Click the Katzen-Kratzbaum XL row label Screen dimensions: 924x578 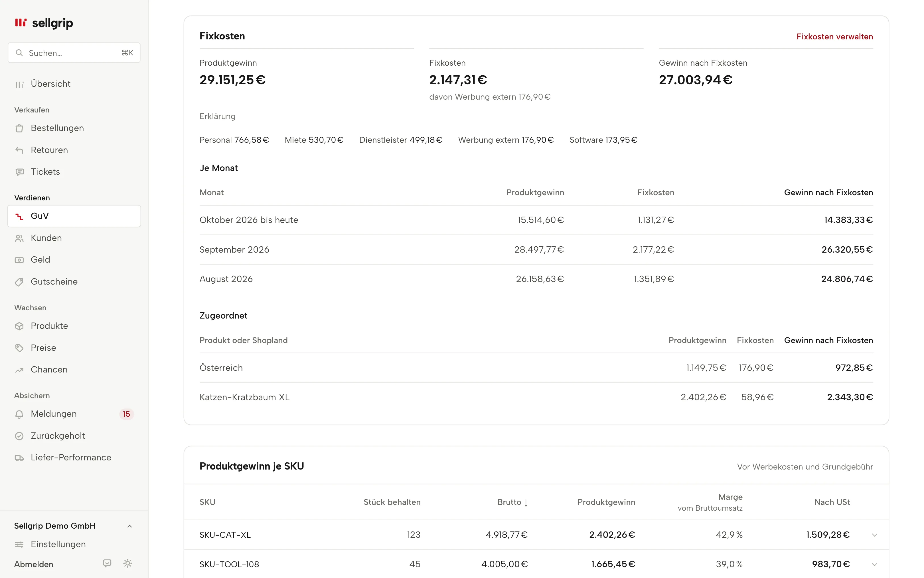[244, 397]
